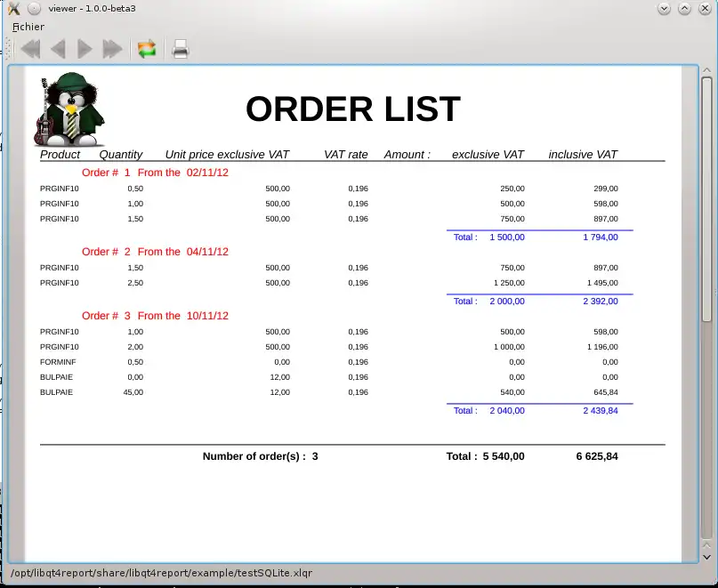Click the Order 3 total 2 439,84
This screenshot has width=718, height=588.
[x=601, y=411]
